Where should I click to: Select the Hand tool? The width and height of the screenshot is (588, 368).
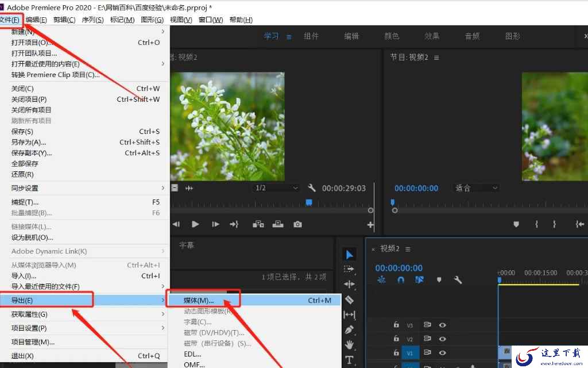click(349, 345)
